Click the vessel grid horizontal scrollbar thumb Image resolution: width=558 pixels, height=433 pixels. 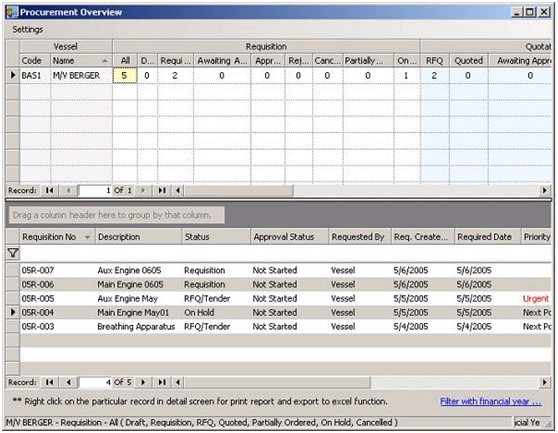pos(238,190)
